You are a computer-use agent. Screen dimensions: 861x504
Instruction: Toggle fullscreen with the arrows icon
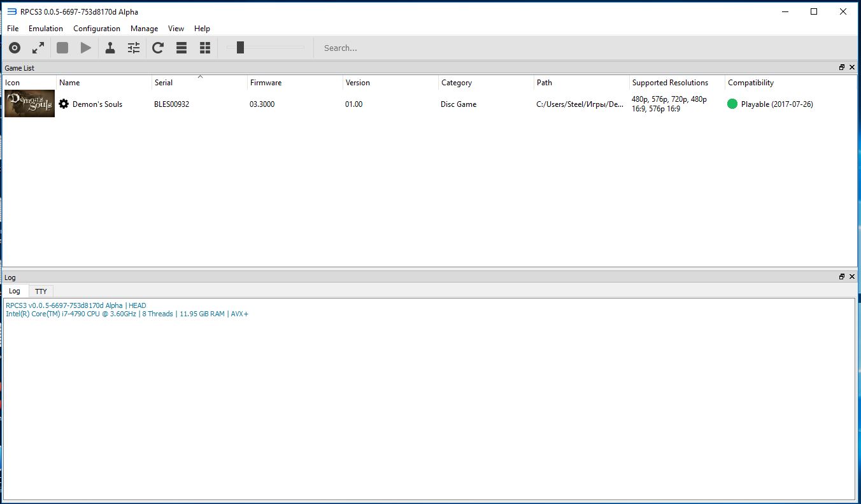tap(38, 48)
